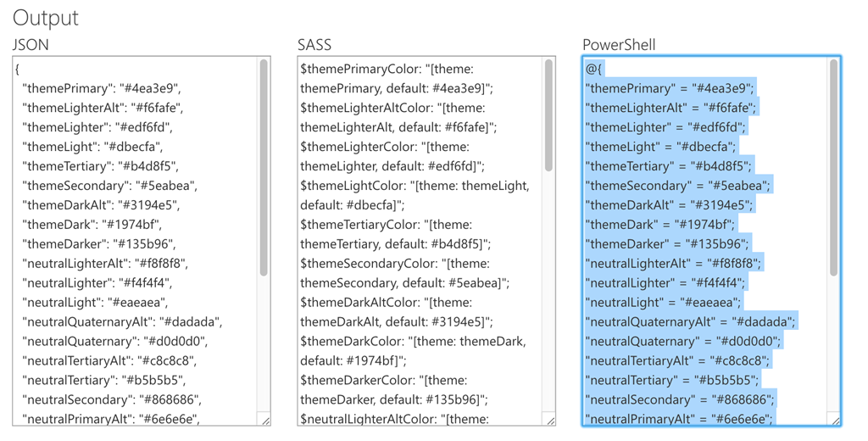The width and height of the screenshot is (868, 441).
Task: Click the JSON line "themeDarkAlt": "#3194e5"
Action: 102,205
